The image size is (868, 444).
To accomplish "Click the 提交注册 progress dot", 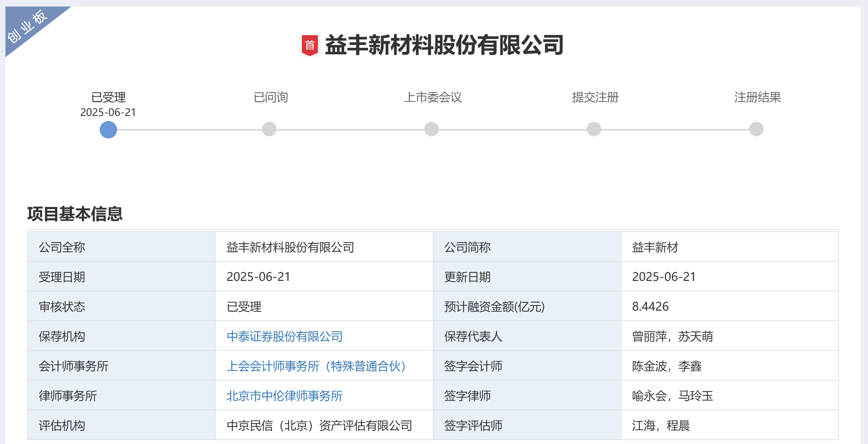I will tap(594, 129).
